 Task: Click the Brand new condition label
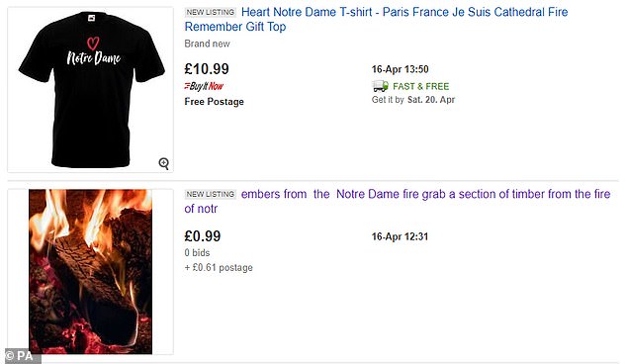click(x=207, y=44)
